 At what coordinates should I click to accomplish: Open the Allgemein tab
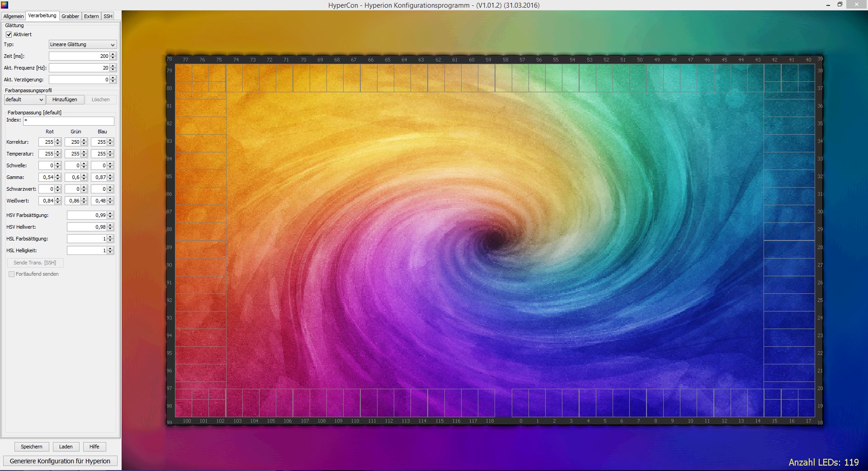[x=13, y=16]
